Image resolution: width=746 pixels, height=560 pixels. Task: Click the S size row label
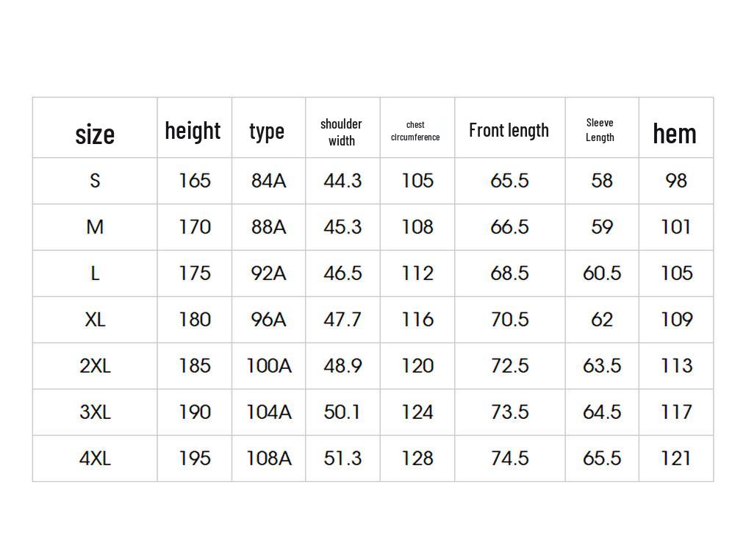click(x=95, y=181)
